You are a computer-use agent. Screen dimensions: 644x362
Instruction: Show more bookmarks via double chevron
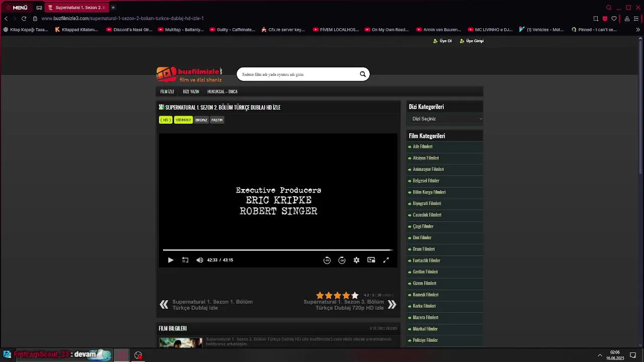638,30
